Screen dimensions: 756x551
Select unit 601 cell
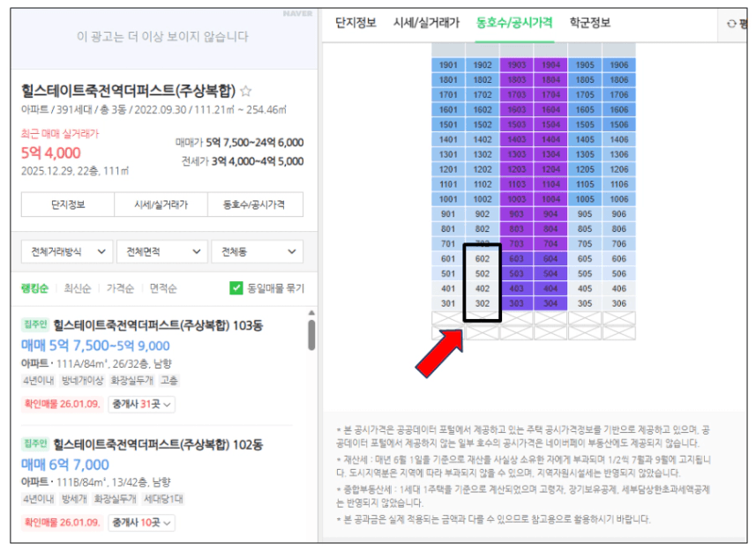(x=448, y=258)
